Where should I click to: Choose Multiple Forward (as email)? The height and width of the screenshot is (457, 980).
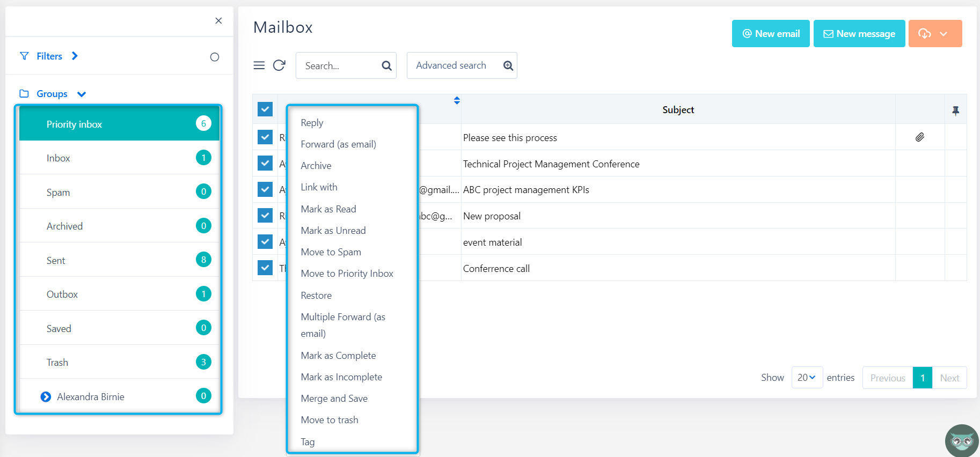pos(343,325)
